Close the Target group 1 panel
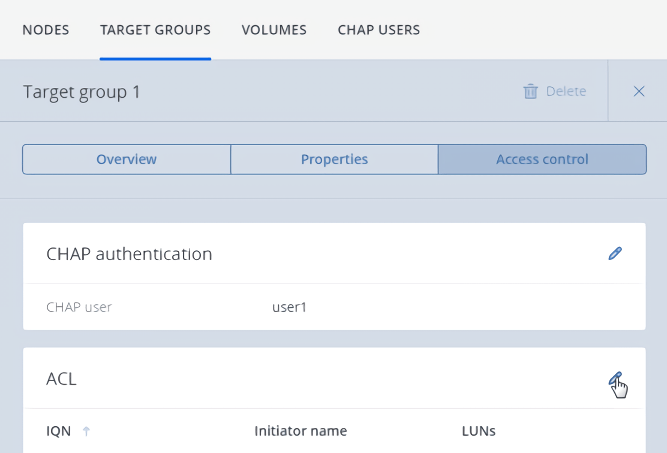Image resolution: width=667 pixels, height=453 pixels. [x=639, y=91]
